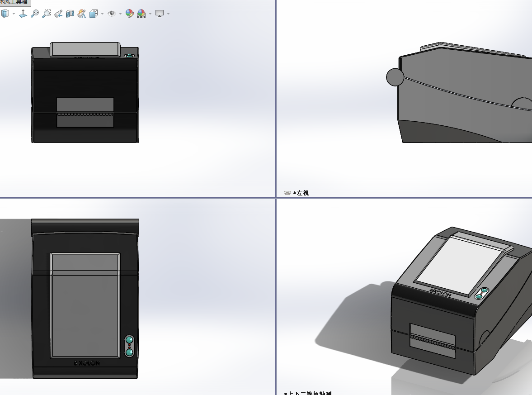532x395 pixels.
Task: Activate the Zoom to Area tool
Action: 47,14
